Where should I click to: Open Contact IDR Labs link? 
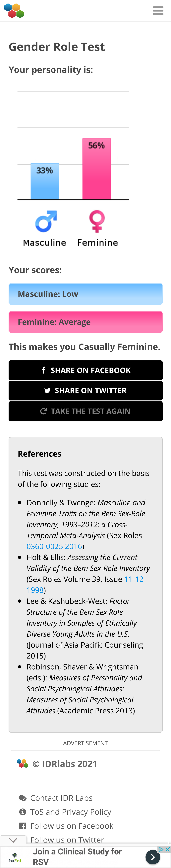[61, 798]
